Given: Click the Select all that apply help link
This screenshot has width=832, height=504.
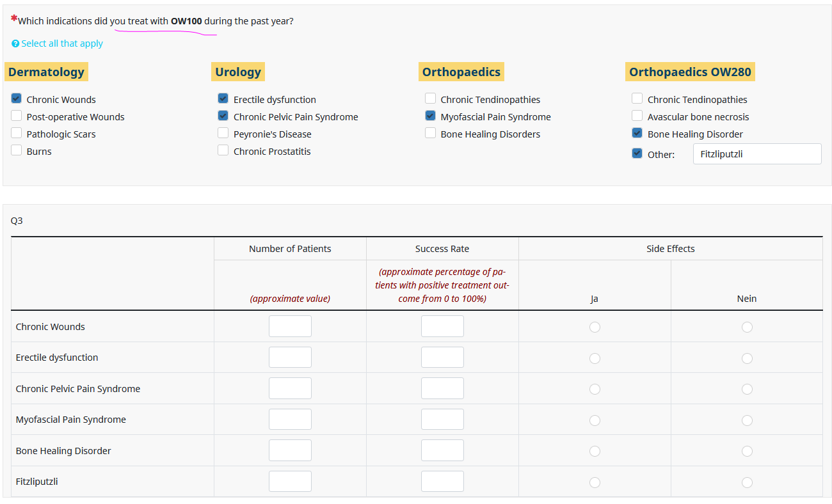Looking at the screenshot, I should click(61, 43).
